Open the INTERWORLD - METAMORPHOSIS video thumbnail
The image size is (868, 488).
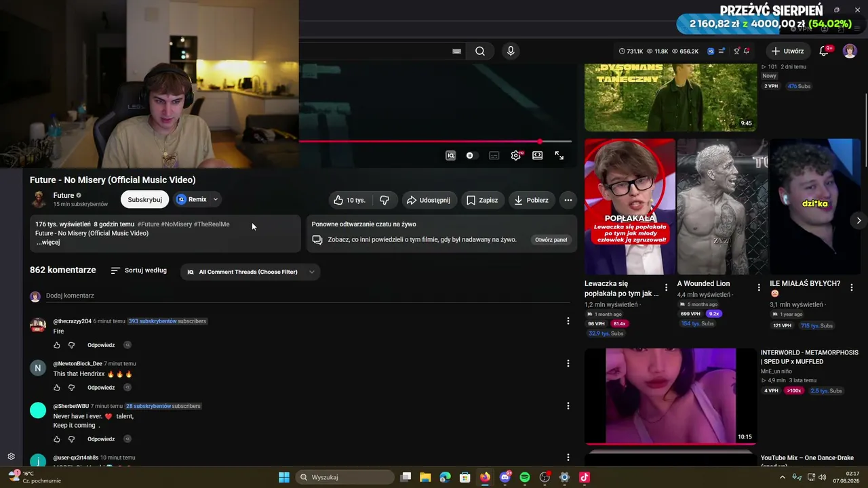tap(671, 396)
